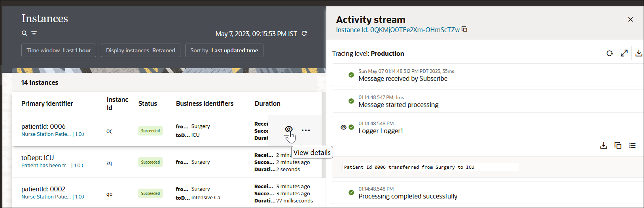This screenshot has height=208, width=644.
Task: Select the Duration column header
Action: 267,103
